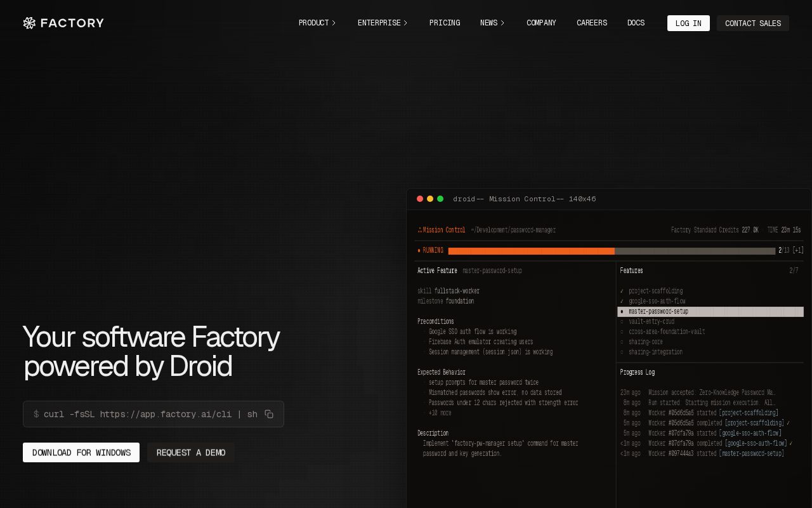Click the green window dot in terminal

click(440, 199)
